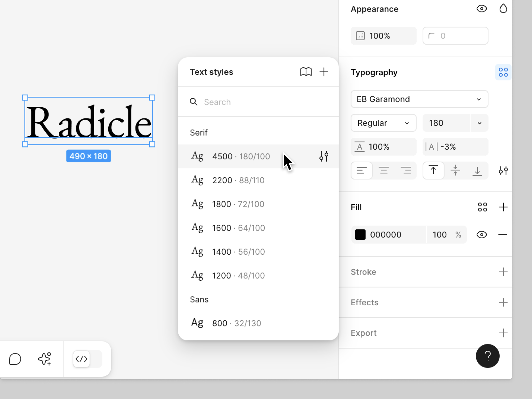Open the Regular font weight dropdown
The image size is (532, 399).
point(383,123)
